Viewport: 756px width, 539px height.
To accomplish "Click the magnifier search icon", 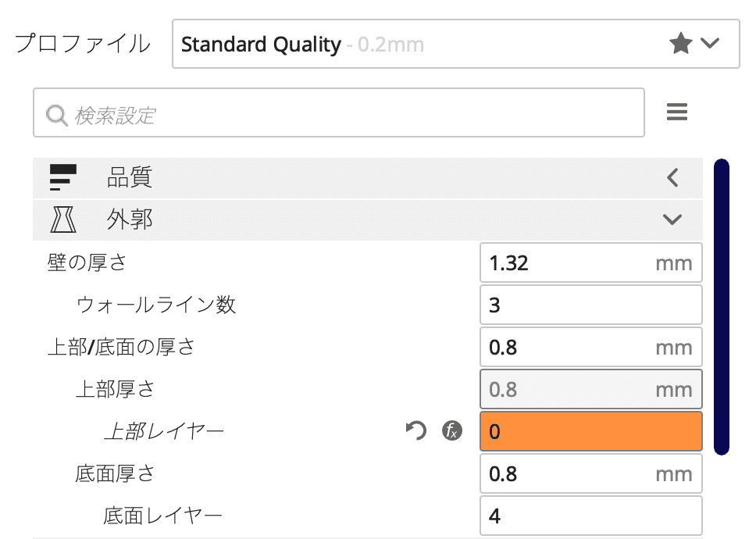I will coord(57,116).
